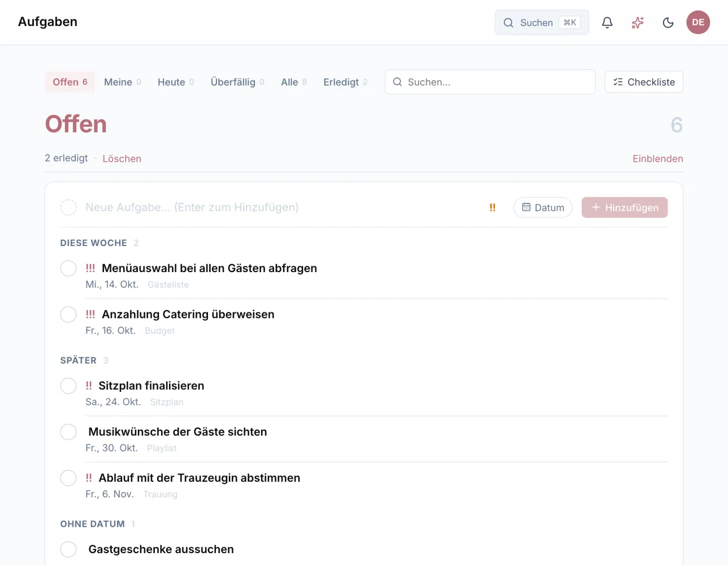Click the Hinzufügen button
The width and height of the screenshot is (728, 565).
(x=625, y=208)
